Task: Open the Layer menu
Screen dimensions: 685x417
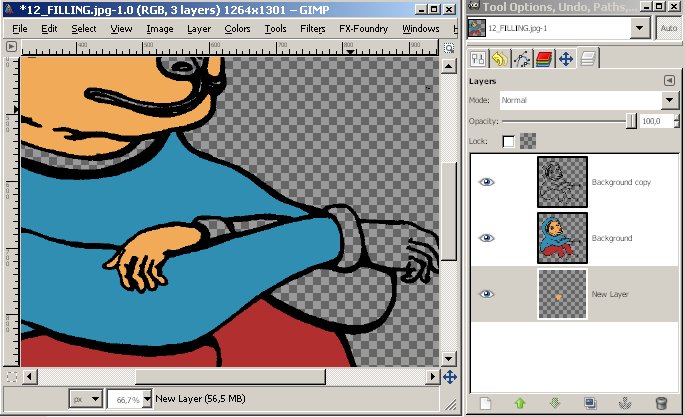Action: (199, 29)
